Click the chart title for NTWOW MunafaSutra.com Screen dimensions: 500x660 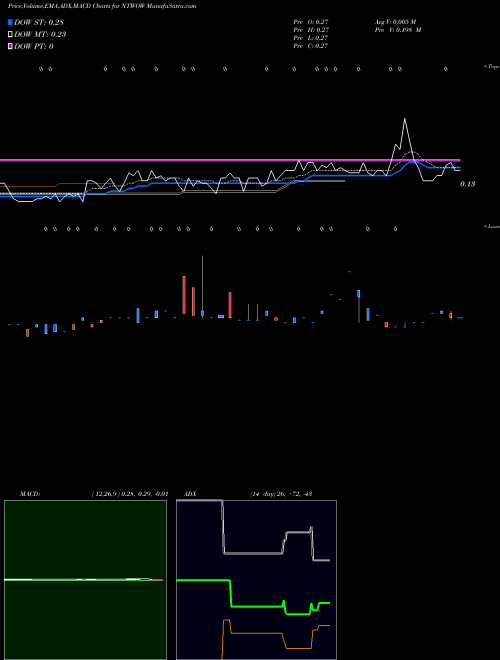(x=102, y=6)
